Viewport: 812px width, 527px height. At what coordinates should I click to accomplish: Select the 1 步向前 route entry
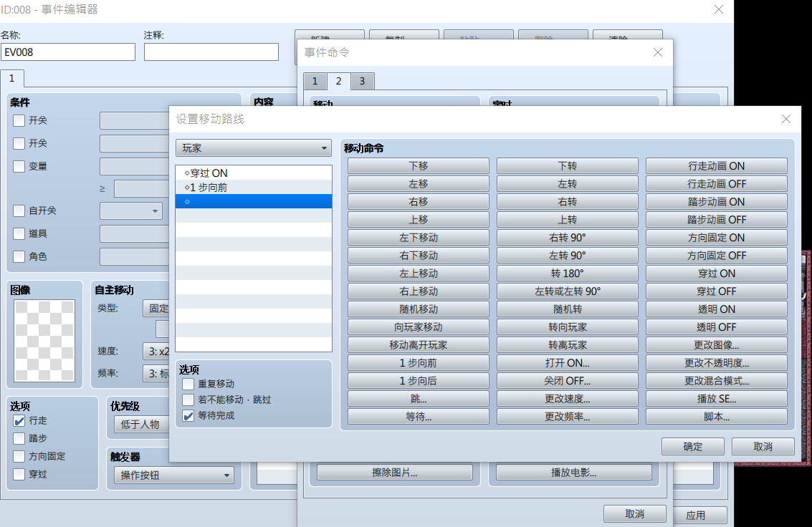254,187
